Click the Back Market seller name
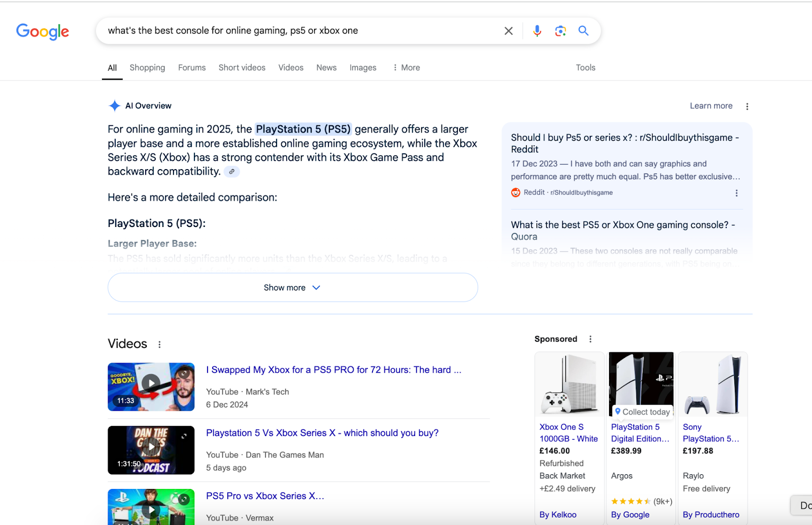 click(562, 476)
